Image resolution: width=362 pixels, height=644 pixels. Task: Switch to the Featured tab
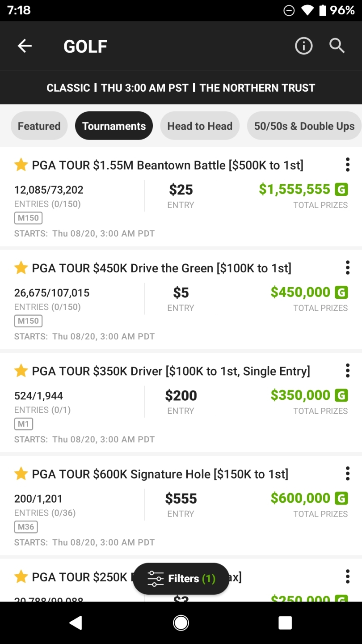[x=39, y=126]
